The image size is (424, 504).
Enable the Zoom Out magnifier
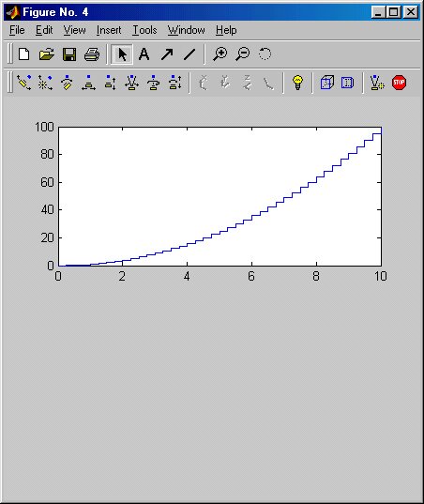(243, 54)
